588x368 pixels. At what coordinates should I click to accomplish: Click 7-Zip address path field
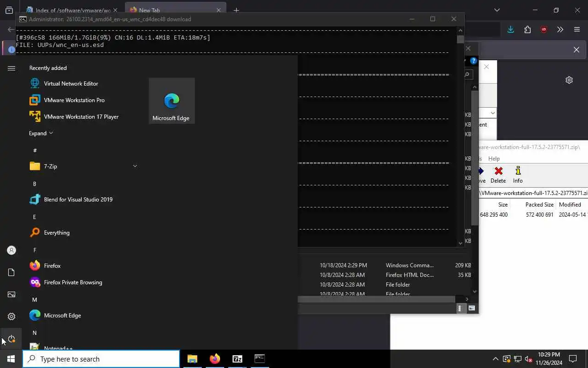pyautogui.click(x=533, y=193)
